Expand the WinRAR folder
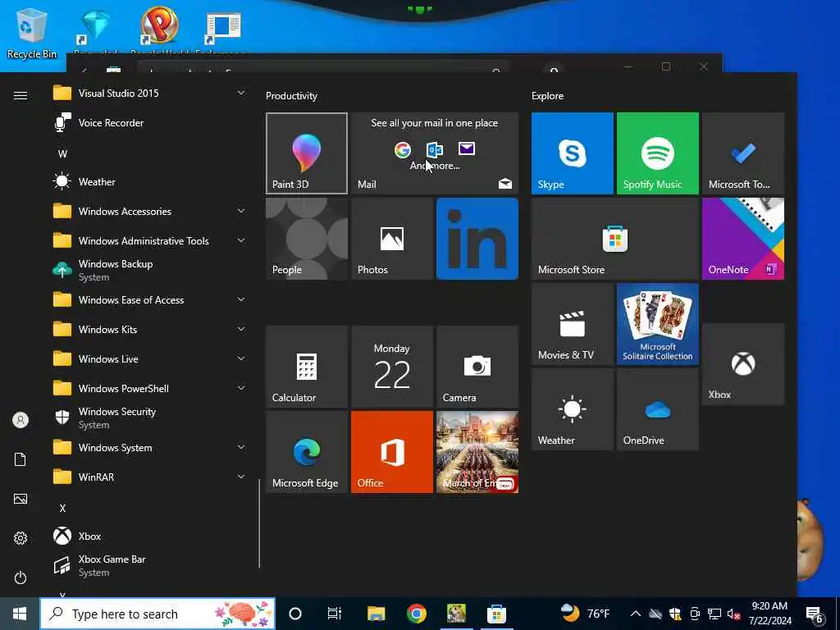This screenshot has height=630, width=840. pos(150,477)
